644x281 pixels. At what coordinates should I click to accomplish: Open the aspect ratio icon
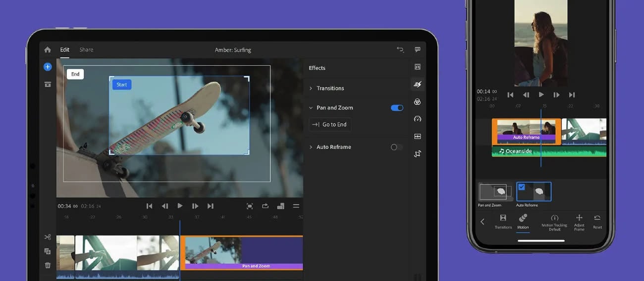tap(280, 206)
